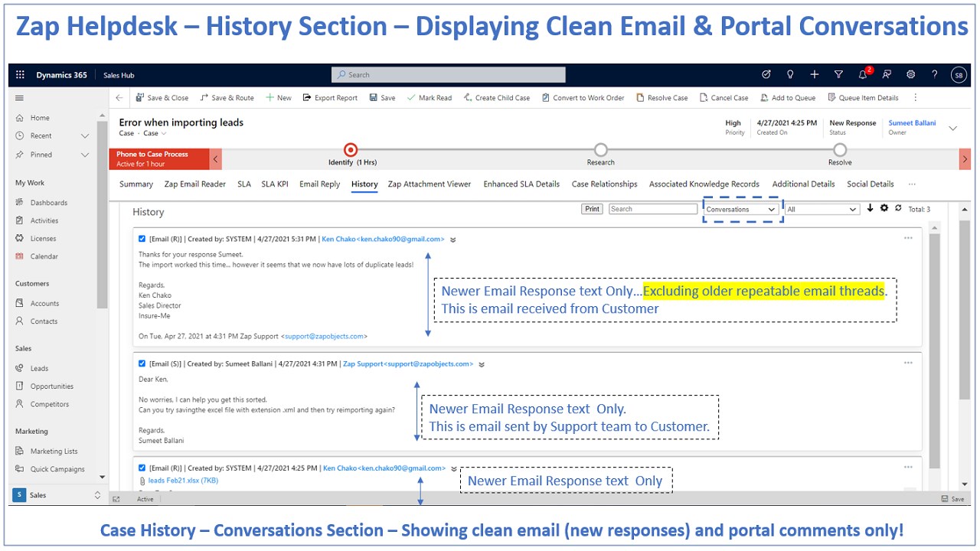Click the History search field
980x551 pixels.
653,209
